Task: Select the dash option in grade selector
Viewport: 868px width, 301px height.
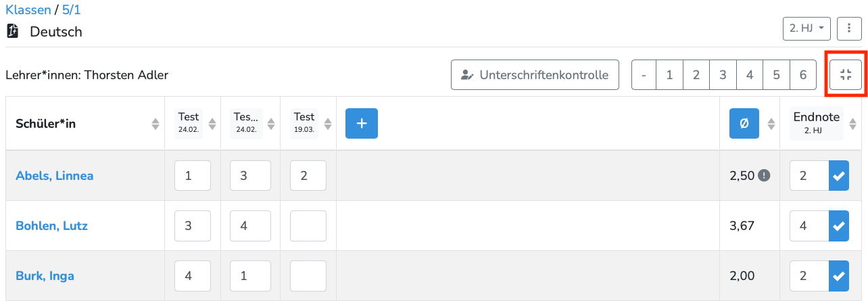Action: pos(644,75)
